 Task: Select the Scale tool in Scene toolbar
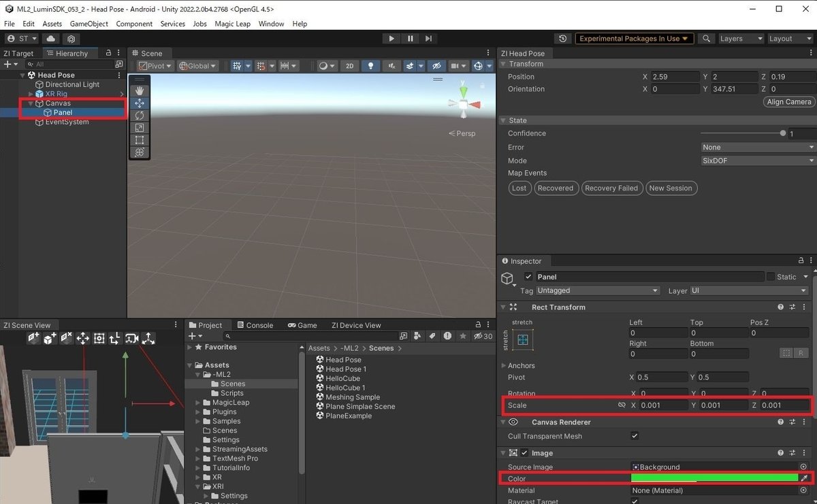[x=140, y=128]
